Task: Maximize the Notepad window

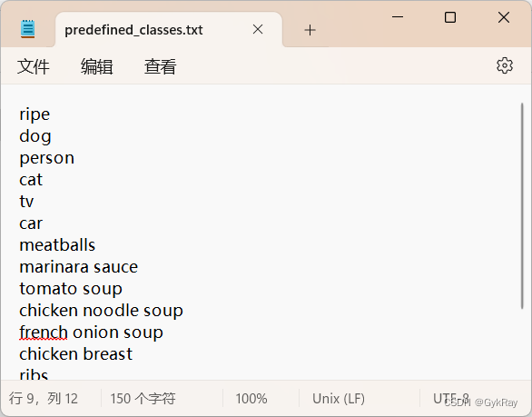Action: click(450, 17)
